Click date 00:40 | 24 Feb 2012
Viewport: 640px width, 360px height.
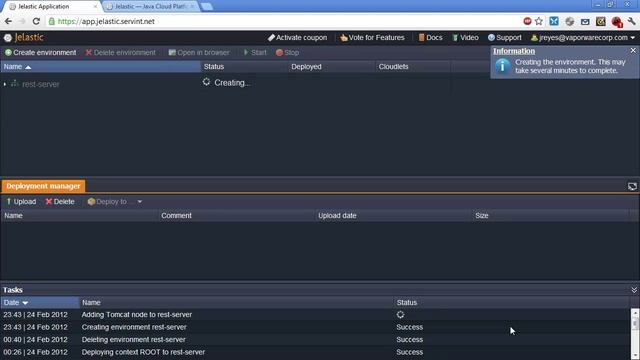click(36, 340)
